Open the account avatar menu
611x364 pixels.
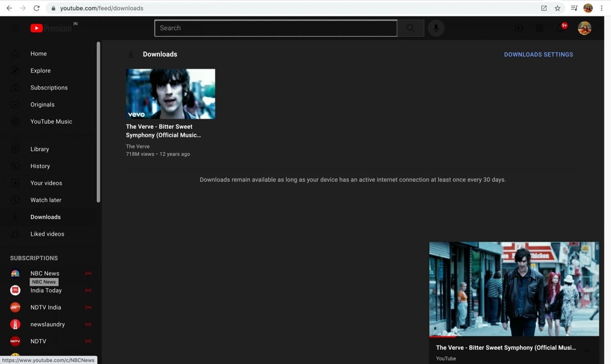(585, 28)
